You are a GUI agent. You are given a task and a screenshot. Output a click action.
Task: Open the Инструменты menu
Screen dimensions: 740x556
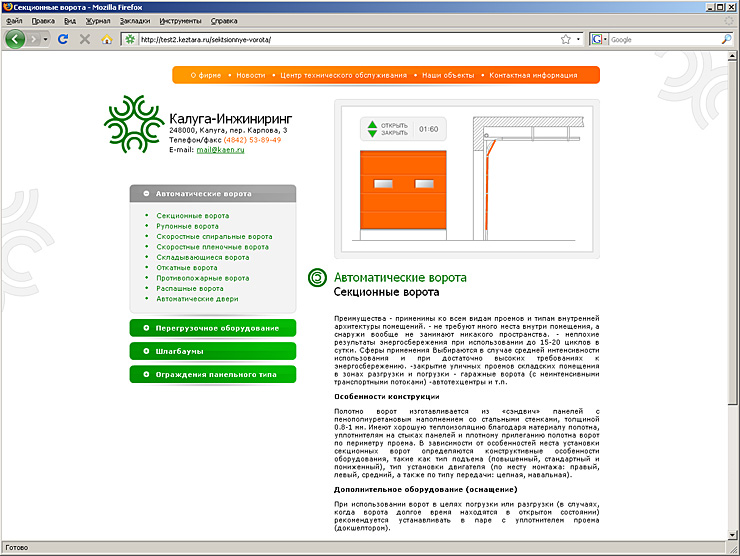(182, 20)
